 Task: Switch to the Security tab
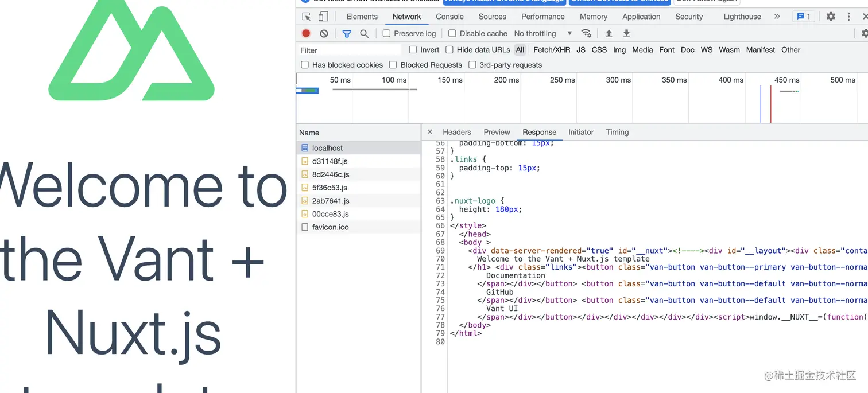tap(689, 17)
